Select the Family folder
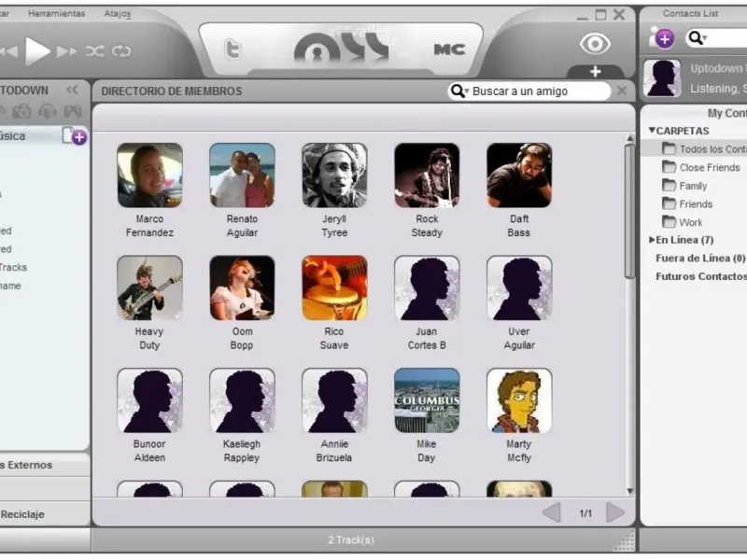 pos(684,186)
